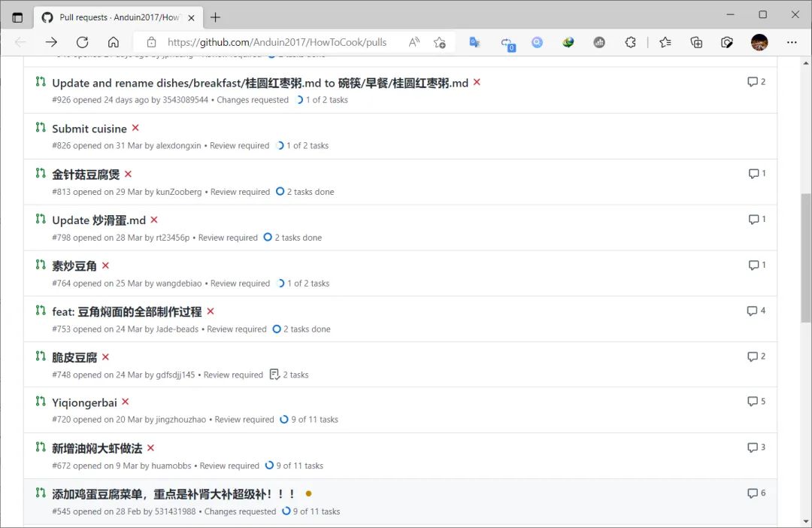The height and width of the screenshot is (528, 812).
Task: Open a new tab with plus button
Action: tap(216, 17)
